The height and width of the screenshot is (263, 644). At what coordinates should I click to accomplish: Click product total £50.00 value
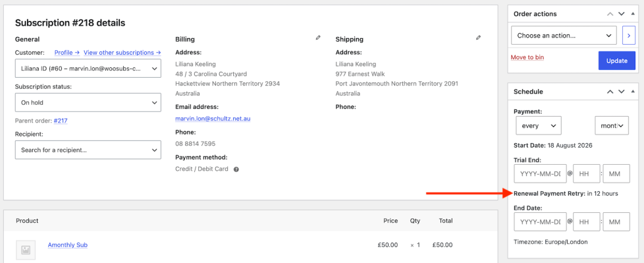pos(443,245)
